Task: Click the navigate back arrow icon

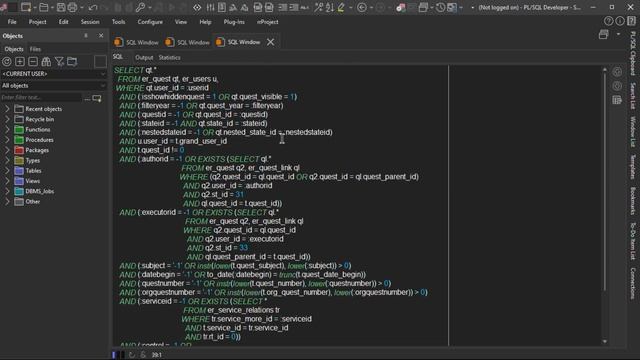Action: coord(362,7)
